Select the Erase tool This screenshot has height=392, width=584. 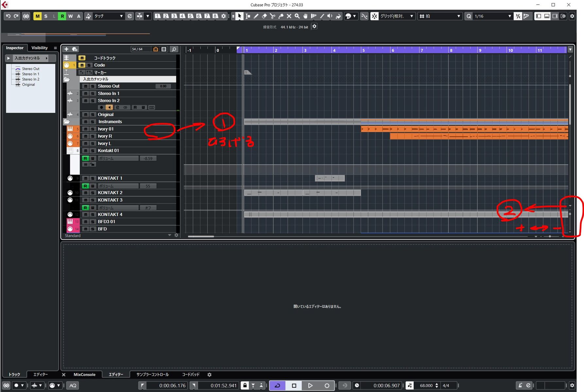(x=264, y=16)
